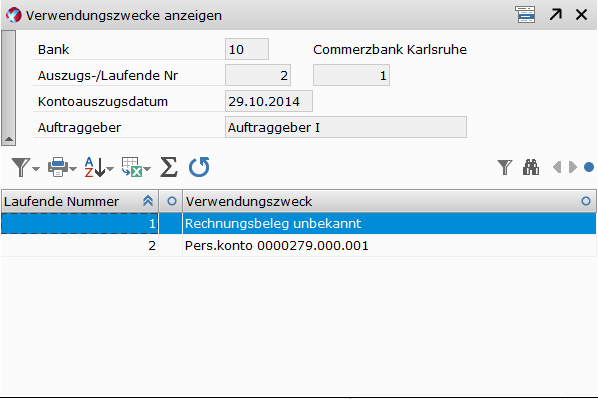Click the 'Kontoauszugsdatum' label
Screen dimensions: 598x399
click(103, 101)
